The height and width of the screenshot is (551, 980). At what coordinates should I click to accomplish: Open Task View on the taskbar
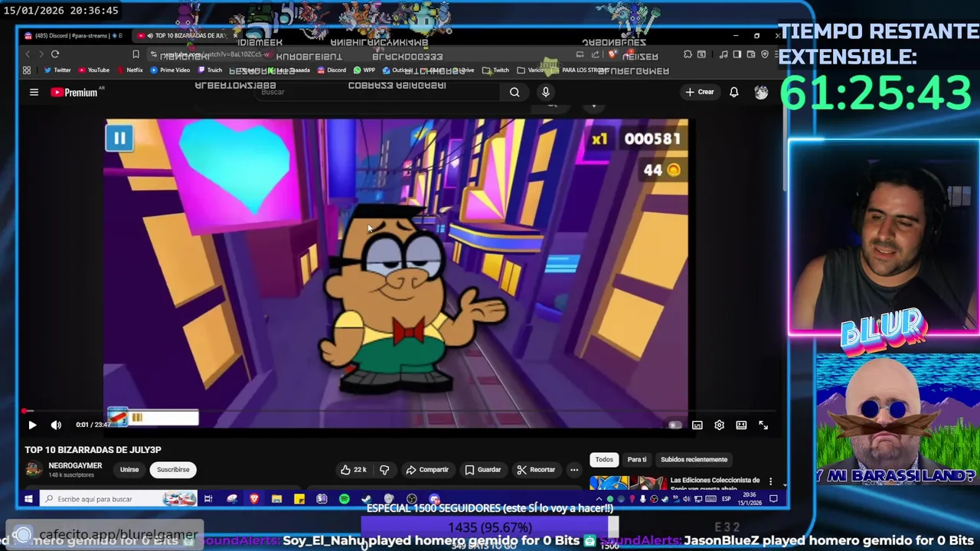pyautogui.click(x=208, y=499)
